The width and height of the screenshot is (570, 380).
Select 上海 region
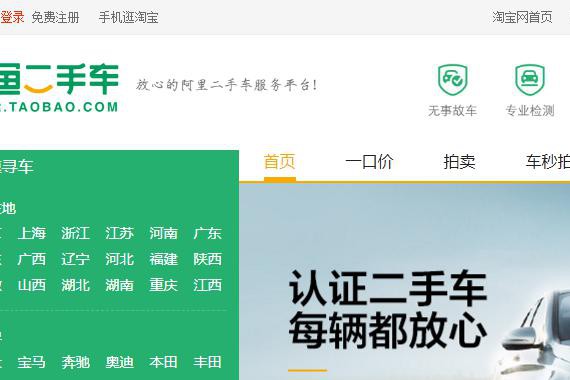32,233
